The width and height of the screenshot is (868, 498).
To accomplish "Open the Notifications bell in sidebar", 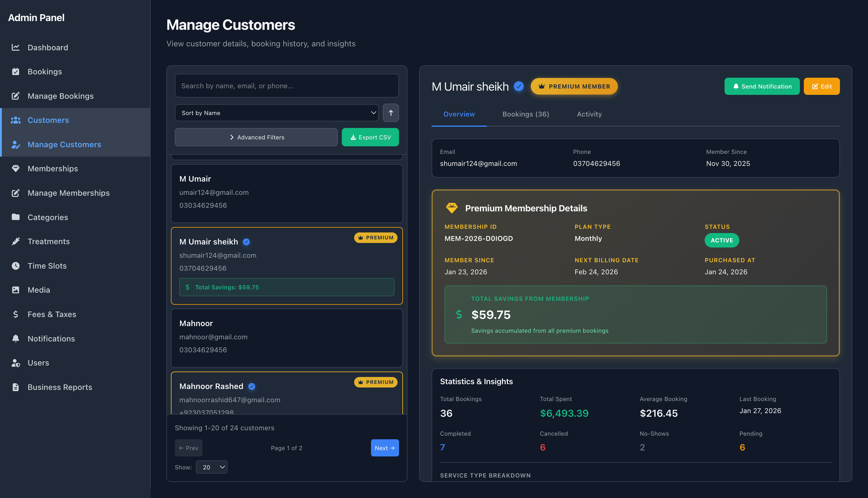I will [16, 338].
